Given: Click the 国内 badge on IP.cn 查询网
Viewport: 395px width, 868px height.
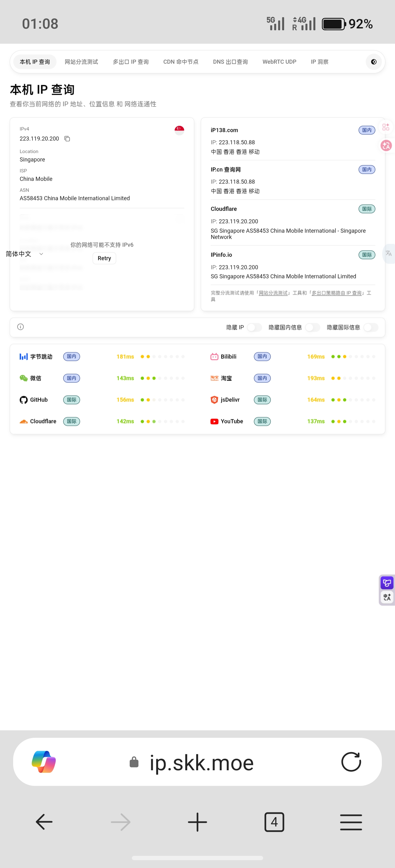Looking at the screenshot, I should pos(367,170).
